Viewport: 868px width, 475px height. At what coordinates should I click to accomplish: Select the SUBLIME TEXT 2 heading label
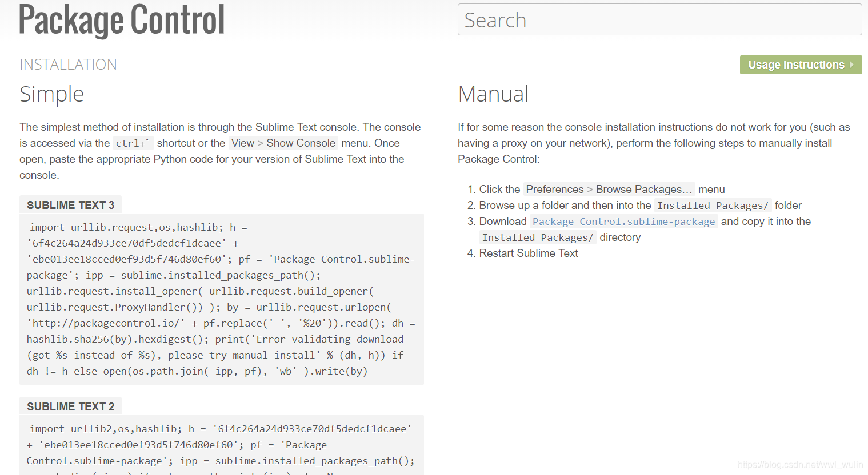pos(70,406)
